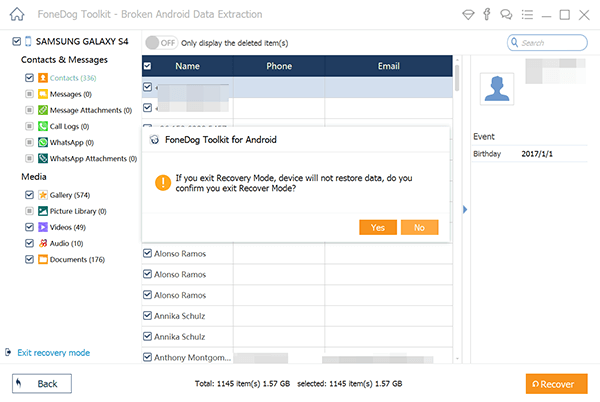Viewport: 600px width, 402px height.
Task: Click the exit door icon beside Exit recovery mode
Action: [x=8, y=352]
